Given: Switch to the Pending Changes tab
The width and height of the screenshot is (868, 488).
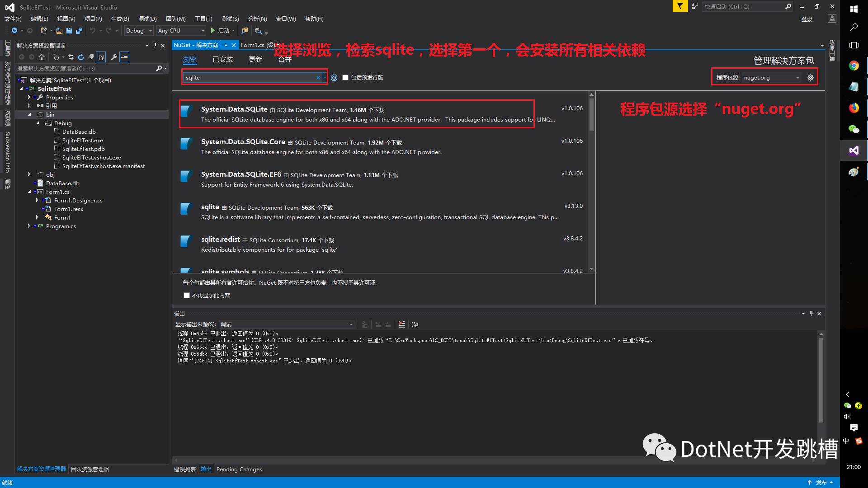Looking at the screenshot, I should coord(239,469).
